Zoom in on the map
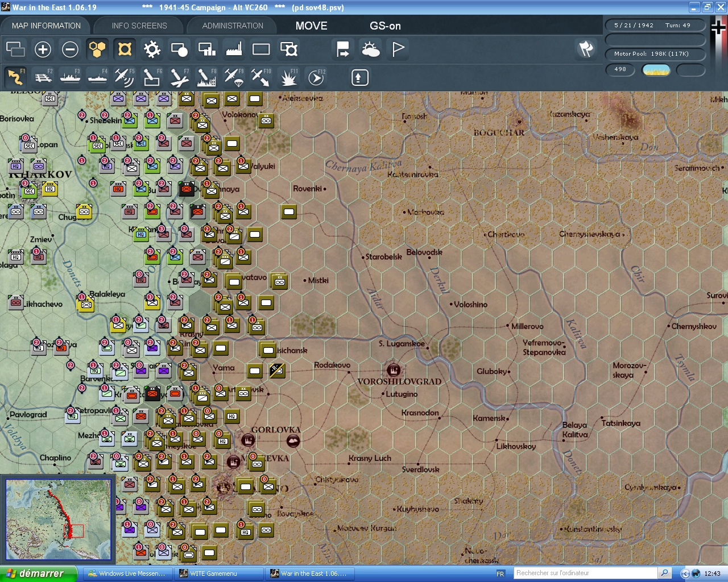Image resolution: width=728 pixels, height=582 pixels. click(43, 49)
